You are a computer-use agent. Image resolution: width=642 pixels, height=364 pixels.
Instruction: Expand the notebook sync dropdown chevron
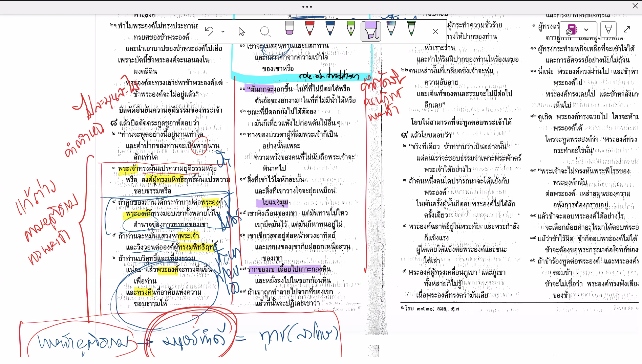tap(586, 29)
